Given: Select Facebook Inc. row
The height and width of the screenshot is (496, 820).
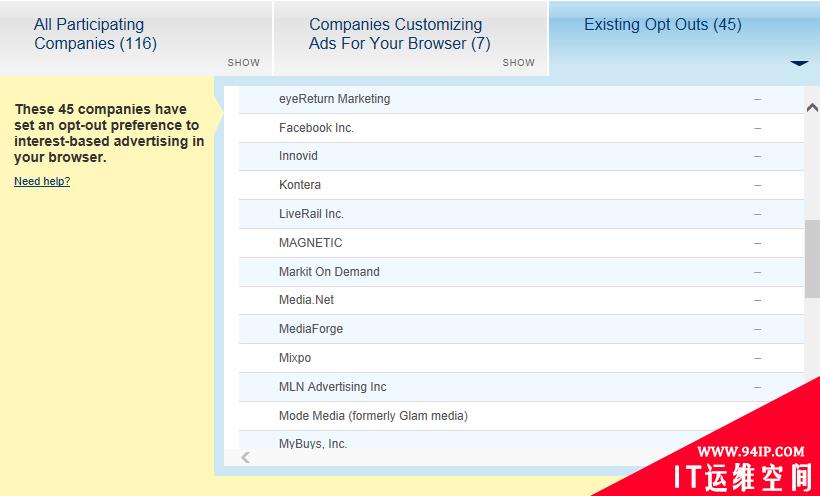Looking at the screenshot, I should click(x=521, y=128).
